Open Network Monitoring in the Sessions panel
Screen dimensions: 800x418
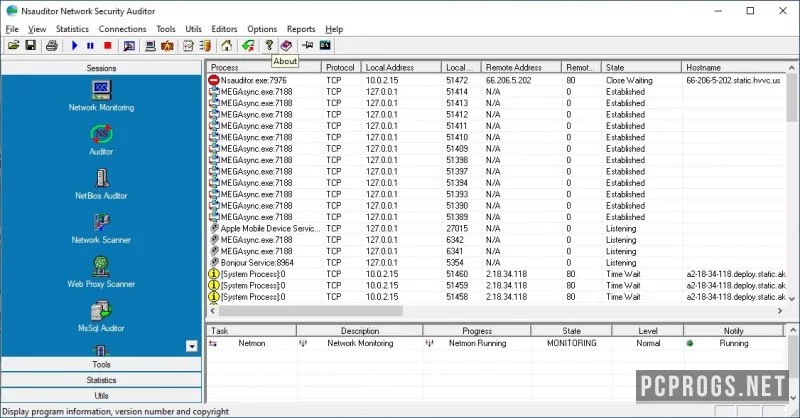(x=101, y=96)
